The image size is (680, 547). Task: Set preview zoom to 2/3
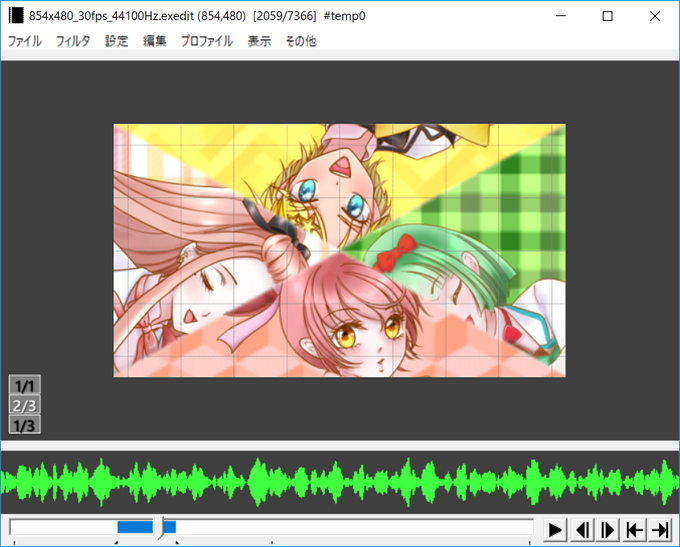(x=25, y=405)
